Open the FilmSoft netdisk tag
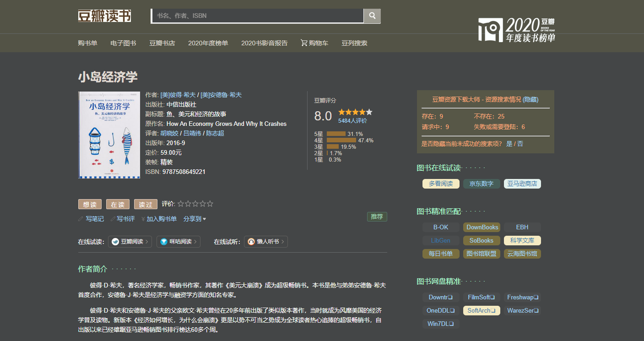 click(482, 297)
